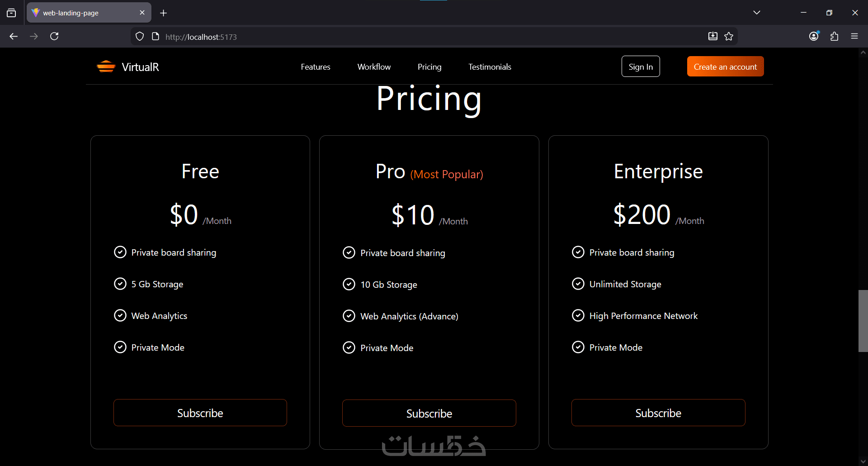The width and height of the screenshot is (868, 466).
Task: Click the back navigation arrow
Action: pyautogui.click(x=14, y=36)
